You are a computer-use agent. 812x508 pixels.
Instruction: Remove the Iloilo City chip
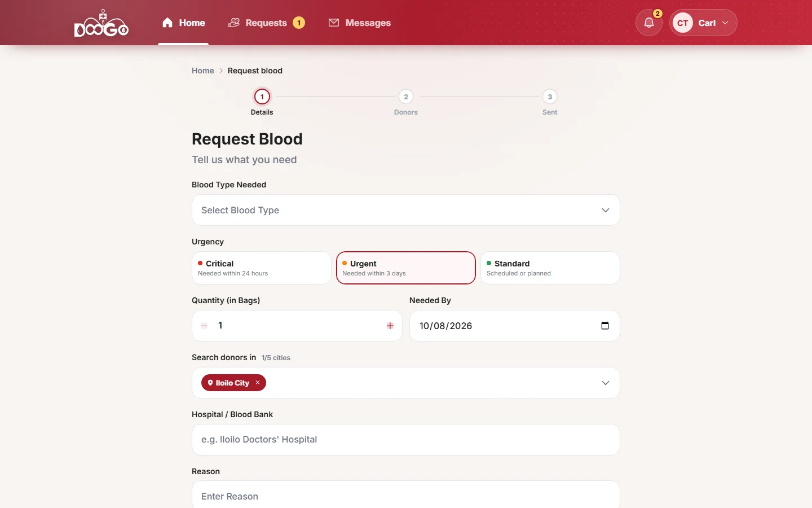pyautogui.click(x=258, y=383)
